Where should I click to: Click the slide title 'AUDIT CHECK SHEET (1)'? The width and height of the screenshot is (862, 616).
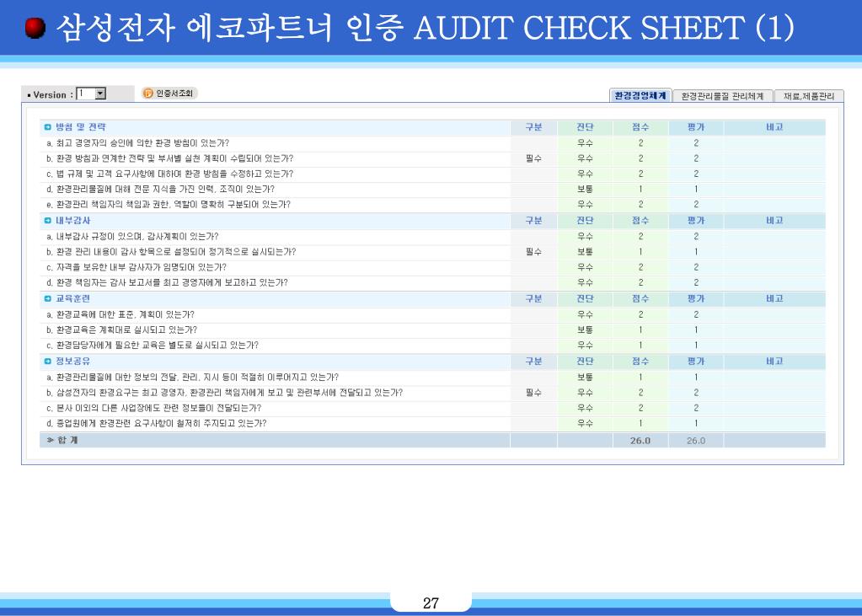603,28
